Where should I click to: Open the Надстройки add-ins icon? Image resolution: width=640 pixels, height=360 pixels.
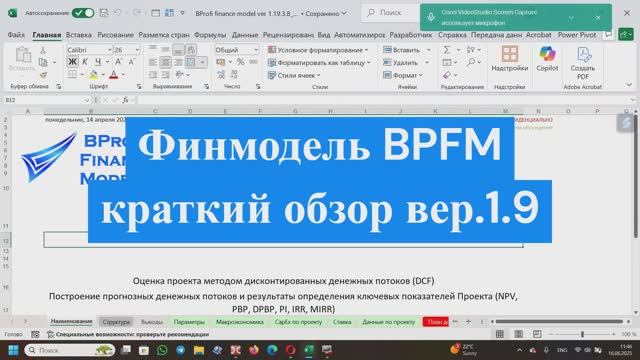point(510,59)
